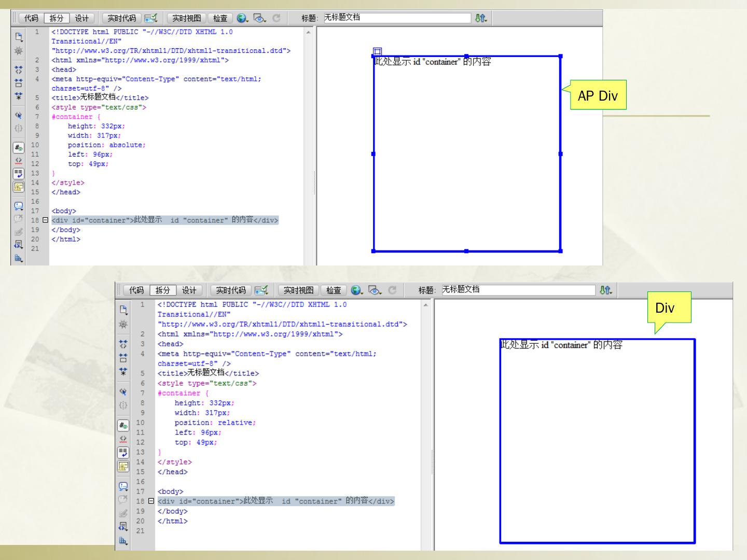The image size is (747, 560).
Task: Click Highlight Invalid Code icon in relative-position window
Action: click(123, 439)
